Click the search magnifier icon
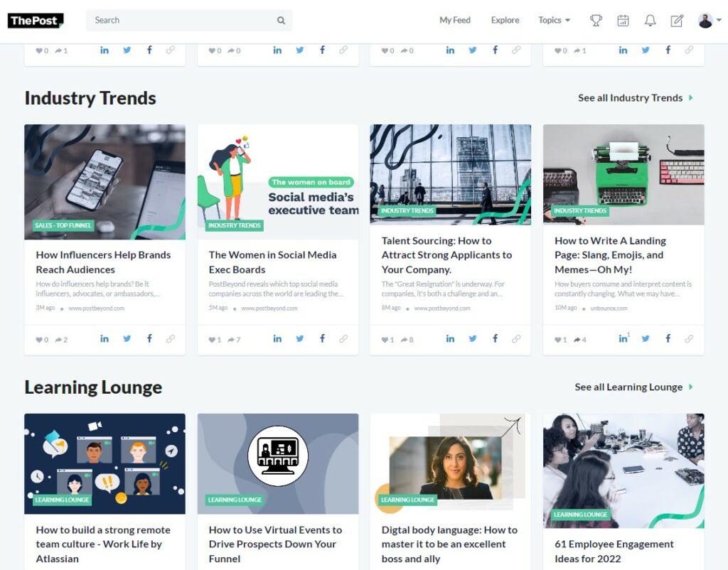Screen dimensions: 728x570 coord(281,20)
